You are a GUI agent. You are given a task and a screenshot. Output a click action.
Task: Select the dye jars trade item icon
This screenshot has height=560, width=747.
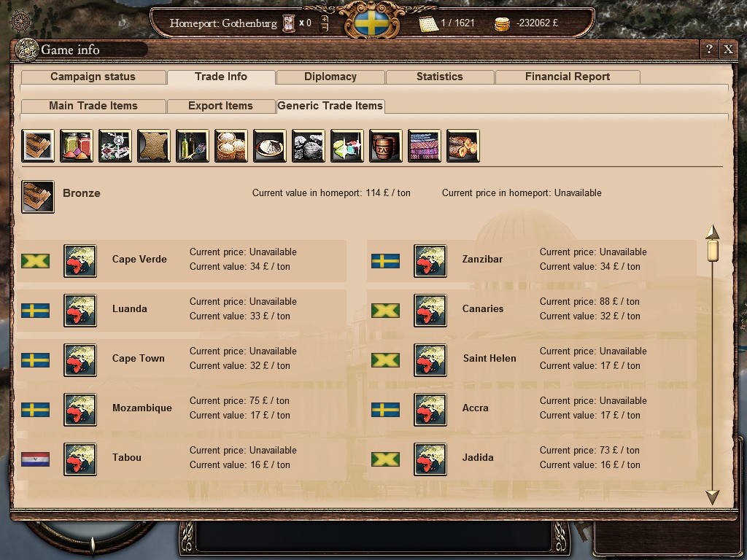point(77,146)
